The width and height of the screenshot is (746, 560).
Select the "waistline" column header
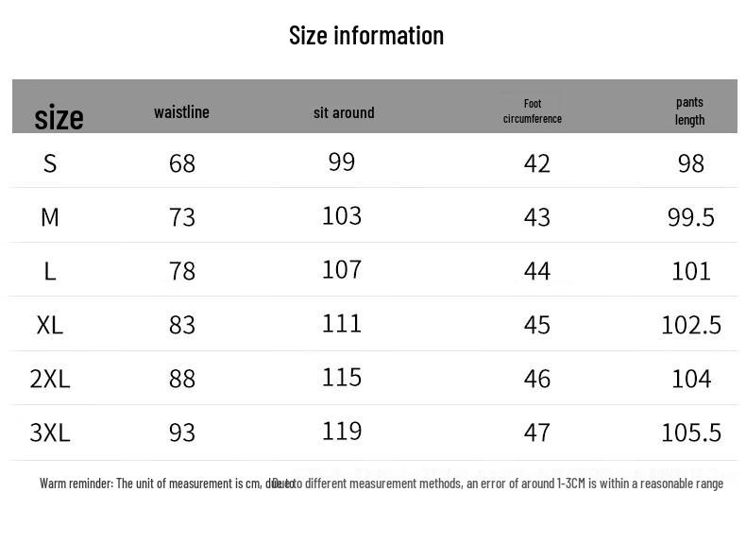pyautogui.click(x=181, y=112)
